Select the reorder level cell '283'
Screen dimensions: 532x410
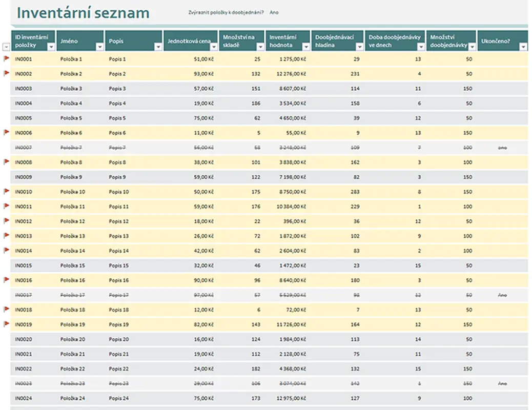(355, 192)
